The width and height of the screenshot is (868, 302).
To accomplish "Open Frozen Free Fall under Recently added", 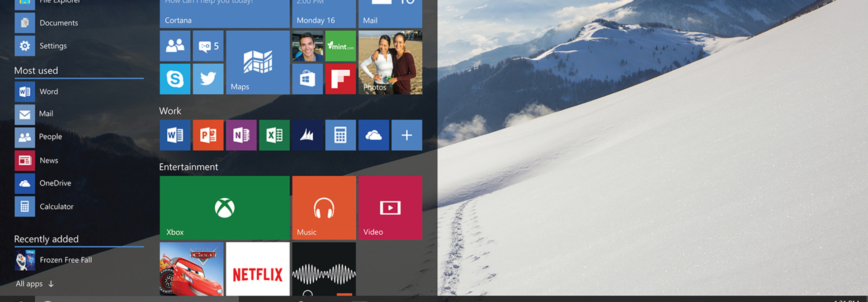I will pyautogui.click(x=65, y=260).
